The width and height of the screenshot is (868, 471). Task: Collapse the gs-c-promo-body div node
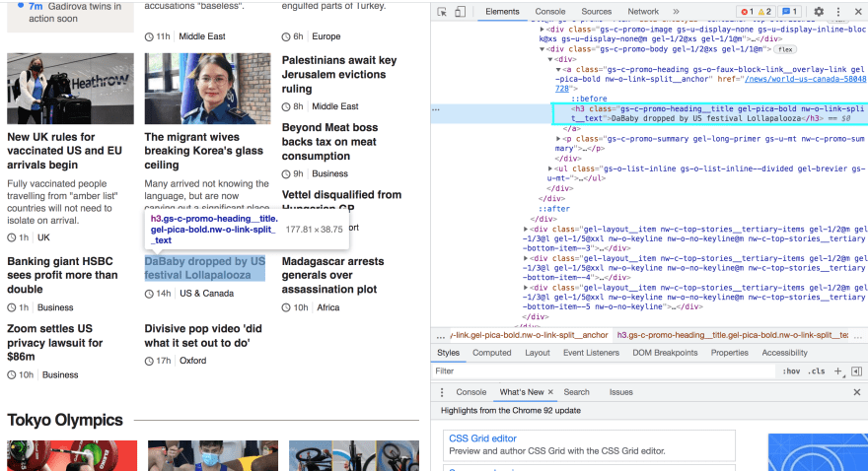(x=542, y=49)
